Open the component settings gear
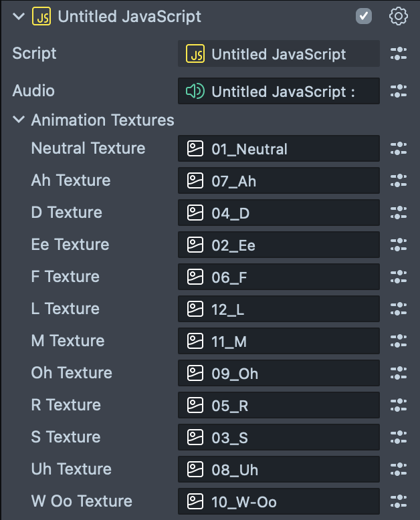The image size is (420, 520). pos(399,17)
